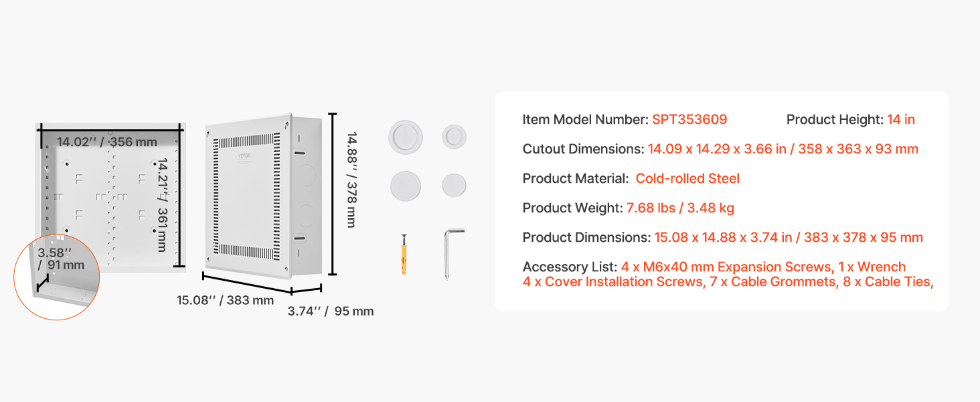Click the Product Height 14 in value
Viewport: 980px width, 402px height.
tap(900, 119)
